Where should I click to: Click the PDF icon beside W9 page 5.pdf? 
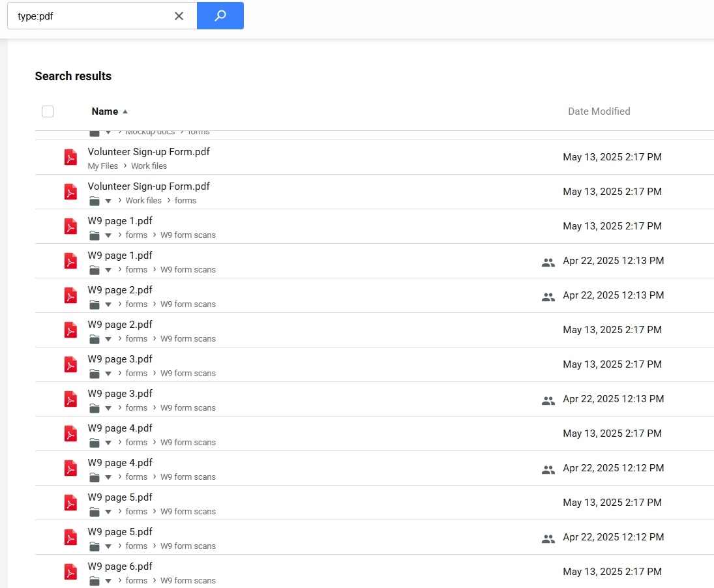click(70, 503)
